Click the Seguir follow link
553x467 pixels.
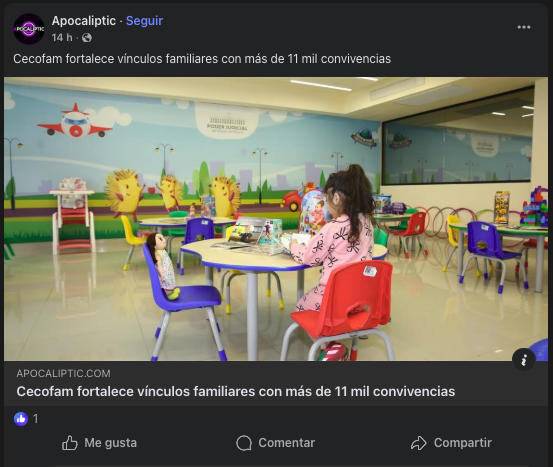coord(144,21)
